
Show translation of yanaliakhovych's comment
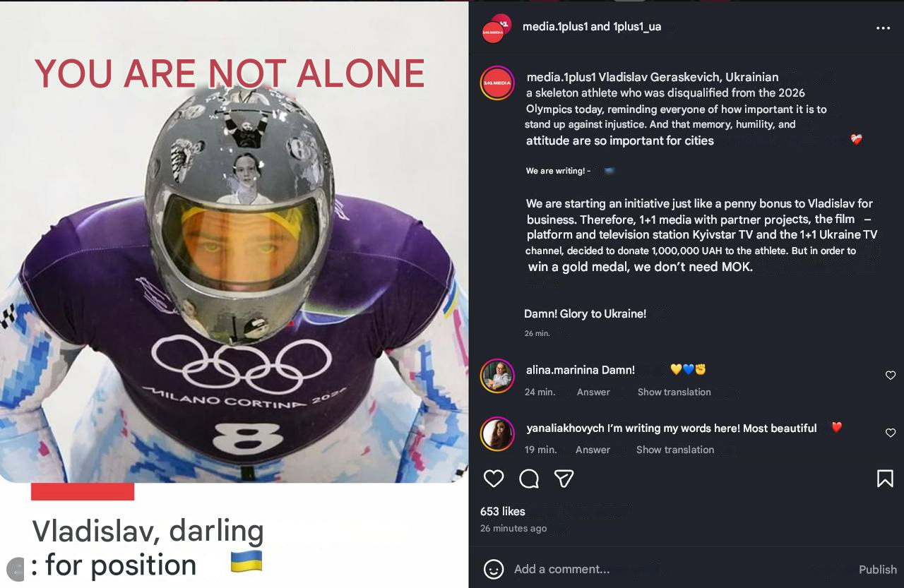(674, 450)
